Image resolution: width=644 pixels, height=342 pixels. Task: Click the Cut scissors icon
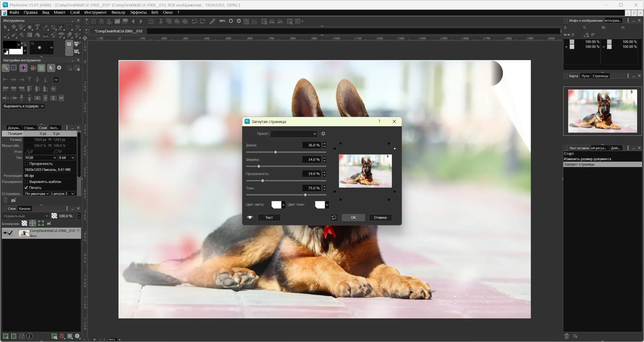161,21
